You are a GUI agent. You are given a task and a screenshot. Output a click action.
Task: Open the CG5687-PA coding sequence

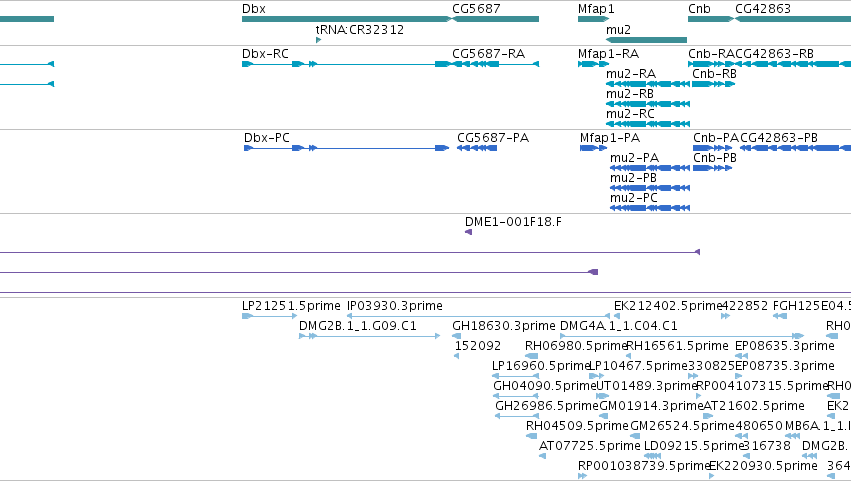click(477, 148)
